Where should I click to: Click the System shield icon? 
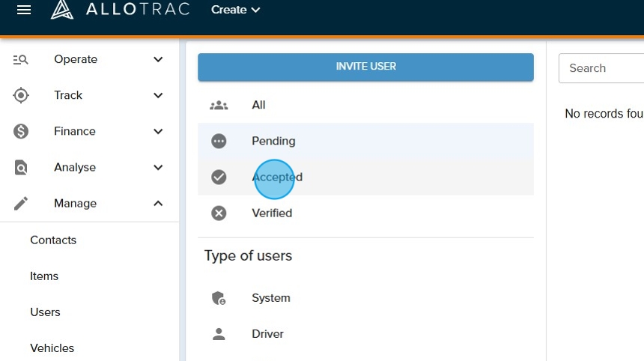click(219, 298)
